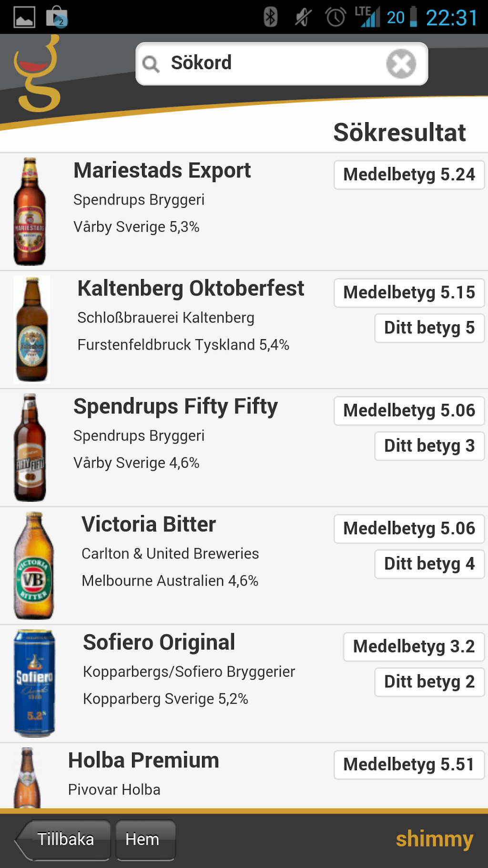Viewport: 488px width, 868px height.
Task: Tap Medelbetyg 5.24 rating badge
Action: point(409,175)
